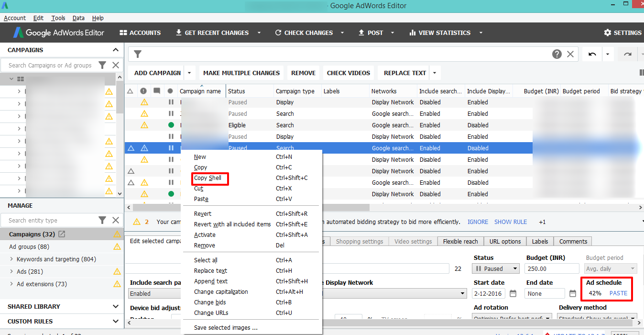Image resolution: width=644 pixels, height=335 pixels.
Task: Focus the Search Campaigns or Ad groups field
Action: [50, 65]
